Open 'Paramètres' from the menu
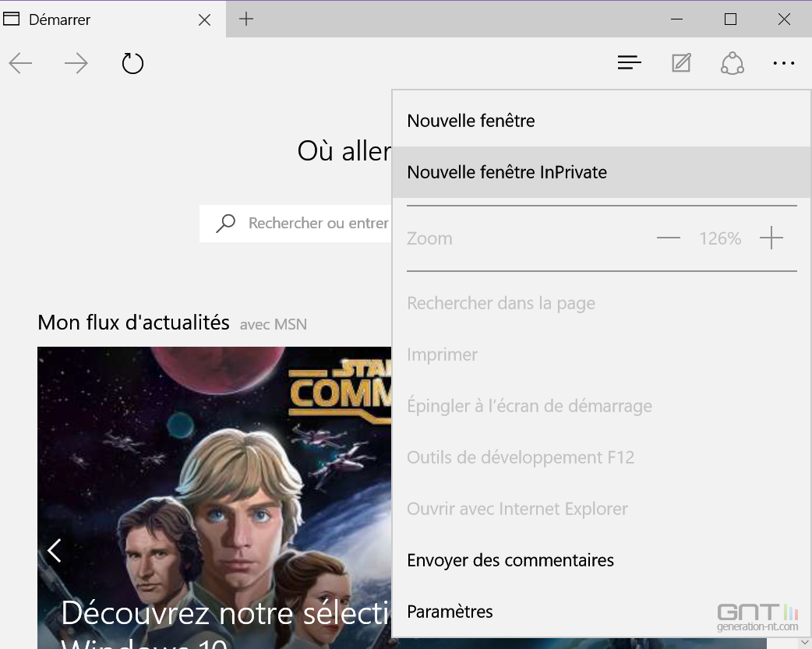Screen dimensions: 812x649 (602, 611)
